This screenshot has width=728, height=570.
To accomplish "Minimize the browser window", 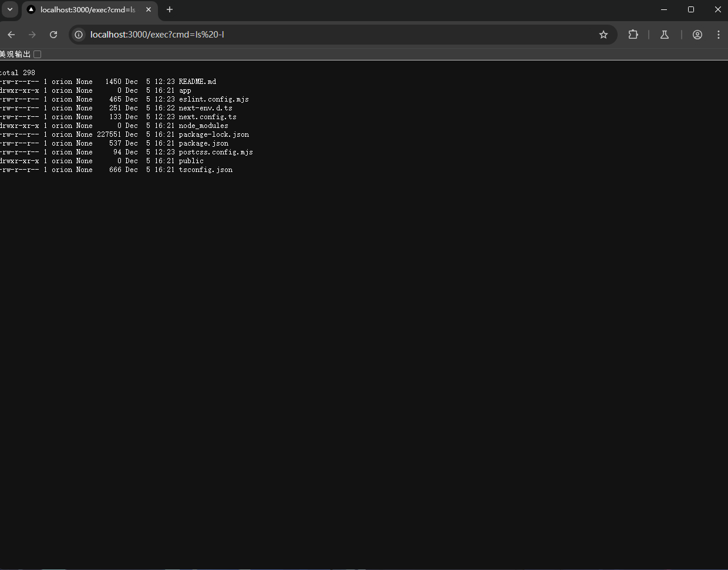I will pyautogui.click(x=664, y=9).
